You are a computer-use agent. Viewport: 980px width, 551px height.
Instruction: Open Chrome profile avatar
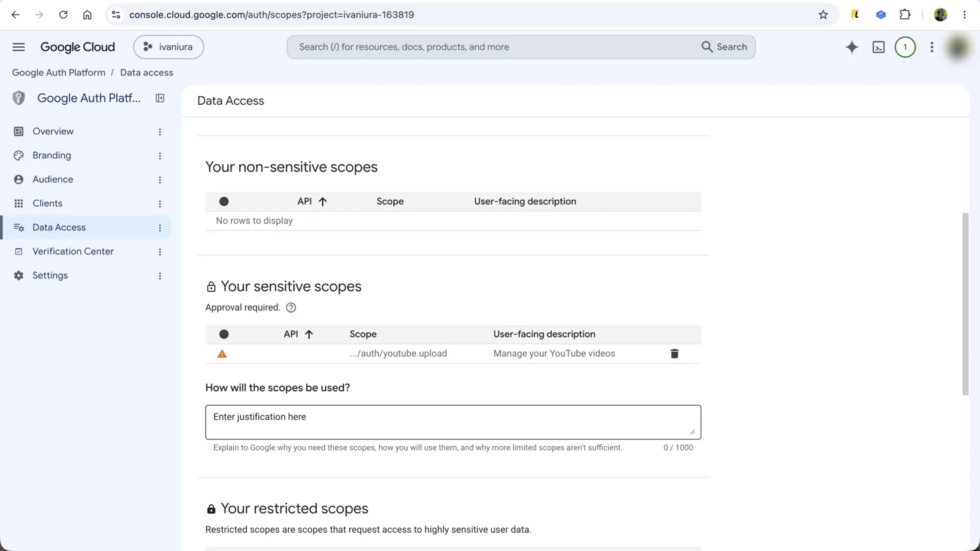point(941,15)
